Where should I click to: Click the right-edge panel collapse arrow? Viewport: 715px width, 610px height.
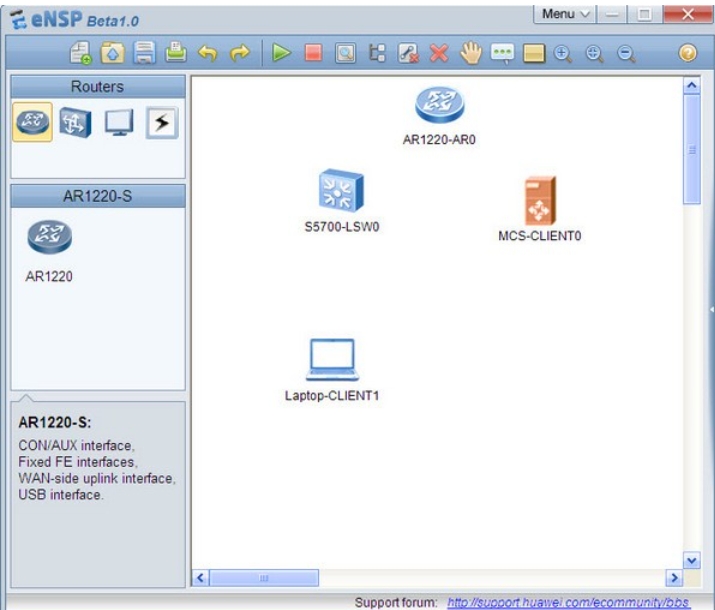click(711, 310)
